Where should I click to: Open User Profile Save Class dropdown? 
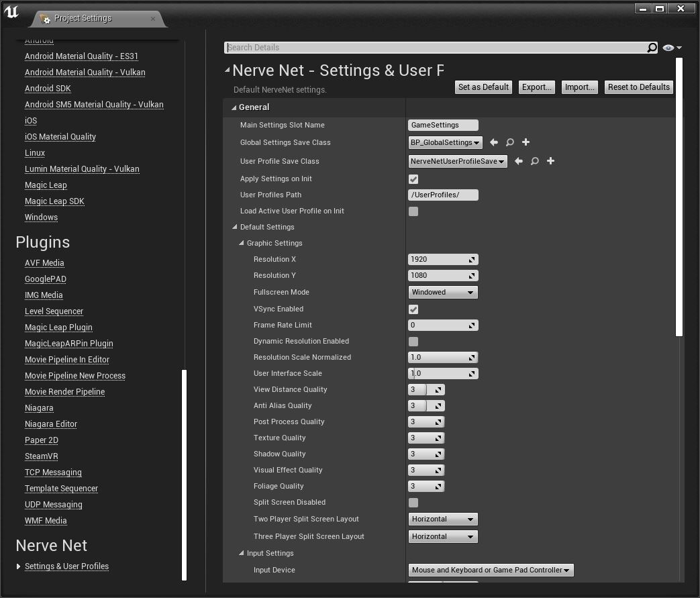458,161
